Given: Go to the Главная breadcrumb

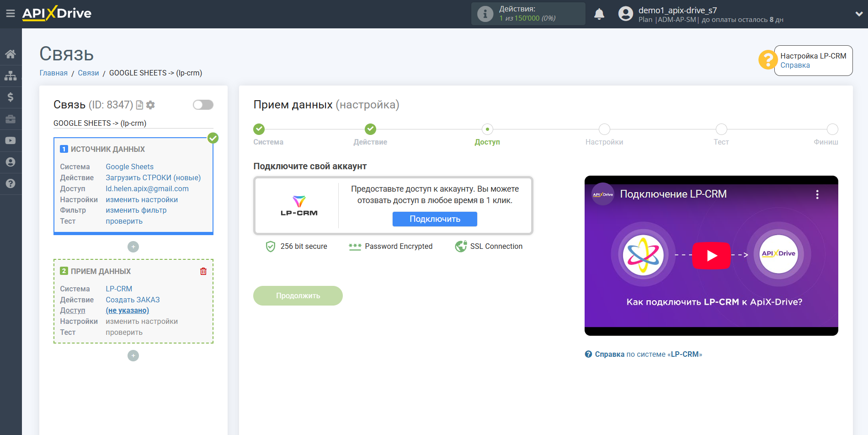Looking at the screenshot, I should pyautogui.click(x=53, y=73).
